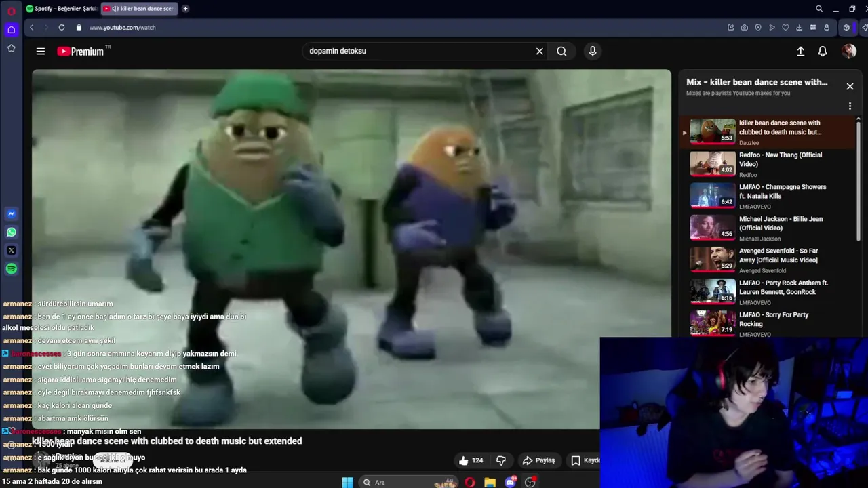Open Opera sidebar home speed dial

pos(11,30)
